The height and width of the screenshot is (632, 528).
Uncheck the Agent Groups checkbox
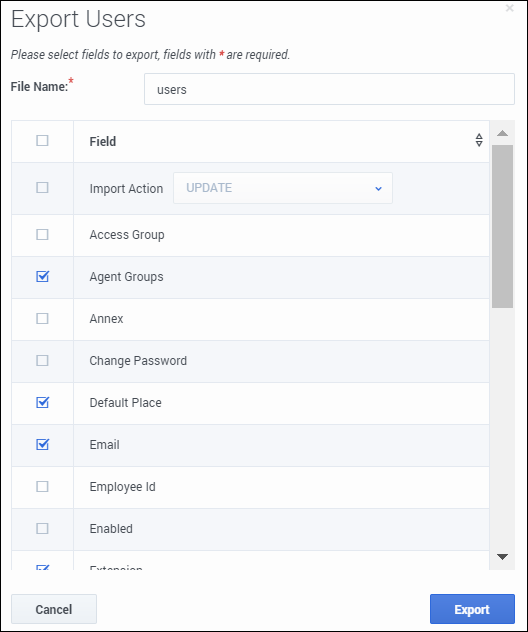pyautogui.click(x=42, y=276)
